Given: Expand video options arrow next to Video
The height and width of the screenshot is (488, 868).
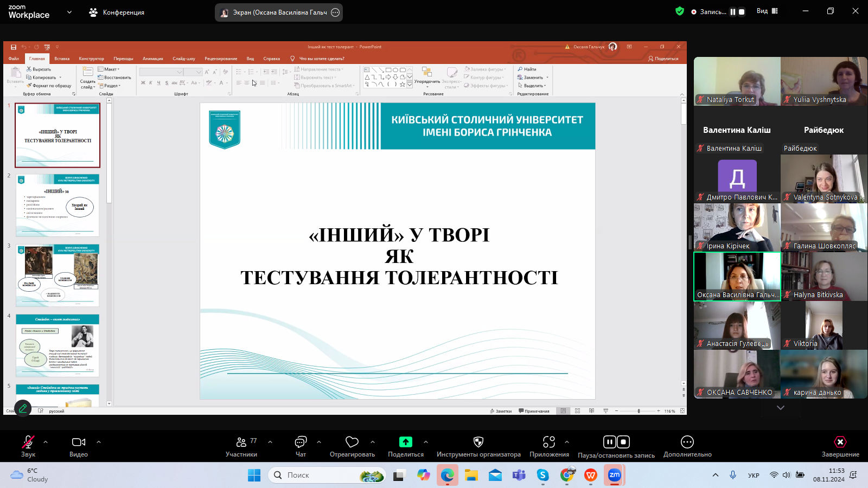Looking at the screenshot, I should (99, 442).
